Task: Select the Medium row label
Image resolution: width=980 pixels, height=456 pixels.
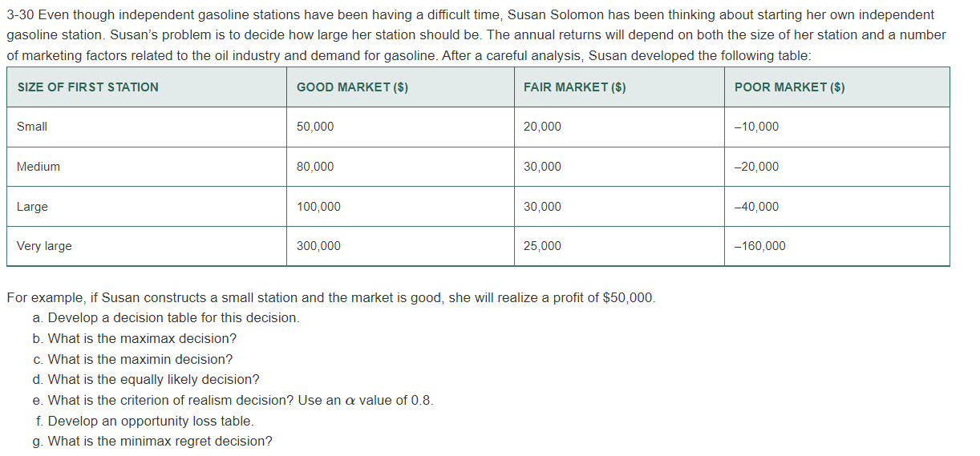Action: [x=38, y=167]
